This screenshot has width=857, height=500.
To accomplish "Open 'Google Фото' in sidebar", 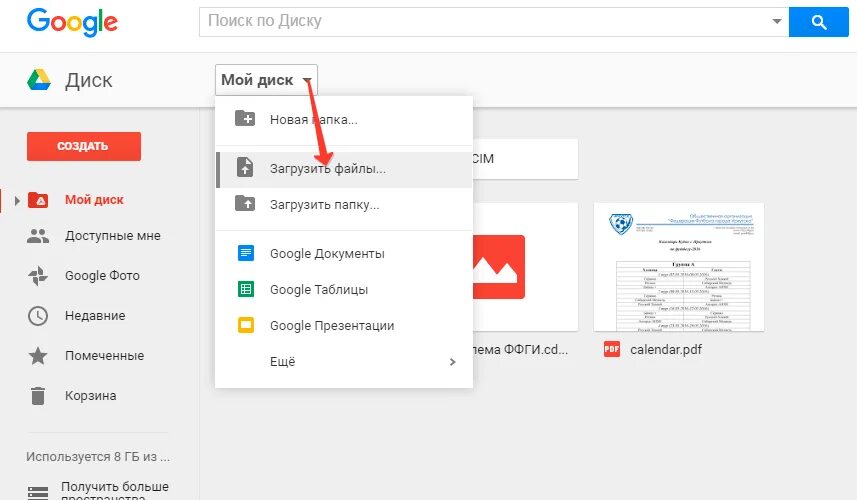I will click(x=102, y=275).
